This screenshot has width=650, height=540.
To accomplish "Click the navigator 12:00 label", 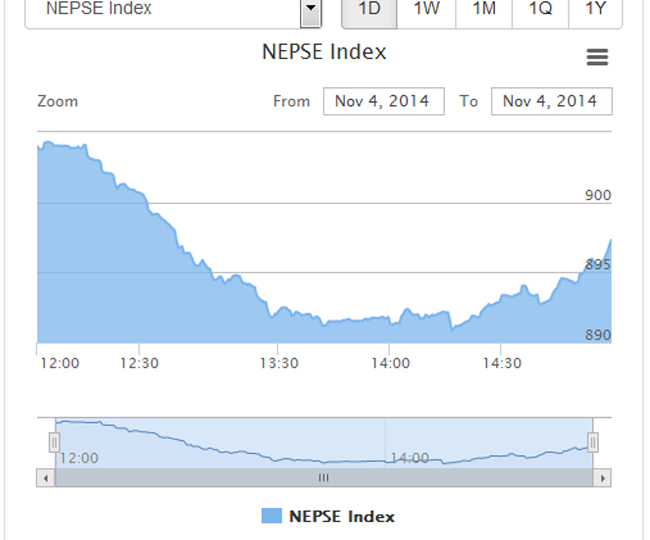I will click(79, 458).
